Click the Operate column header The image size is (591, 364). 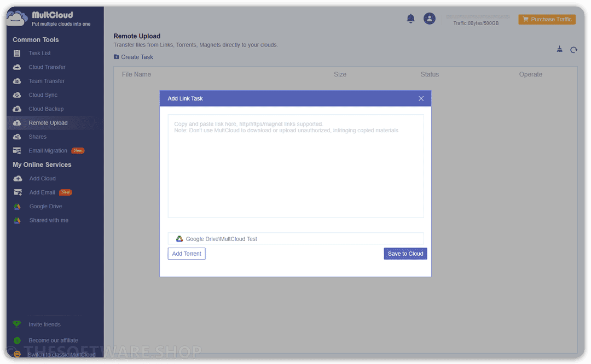click(531, 74)
